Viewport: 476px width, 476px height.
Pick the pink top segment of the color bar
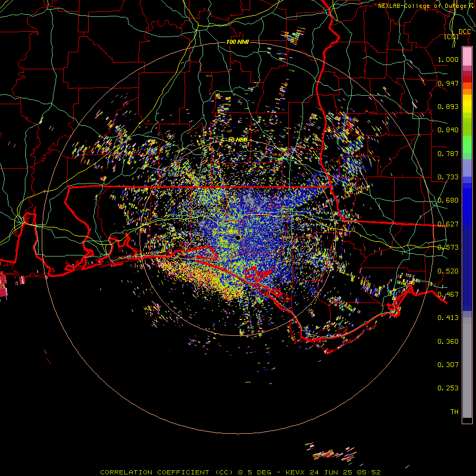click(x=467, y=56)
